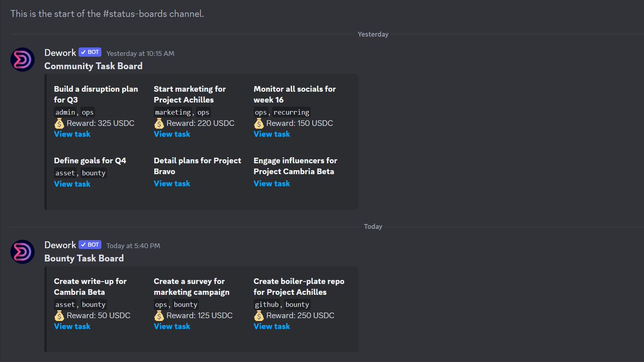This screenshot has height=362, width=644.
Task: Click the money bag icon beside 220 USDC
Action: (159, 123)
